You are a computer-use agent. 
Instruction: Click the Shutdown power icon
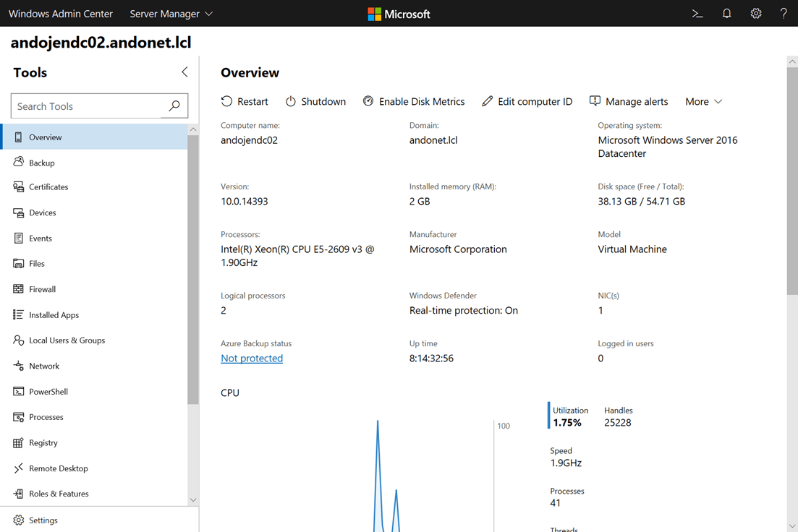pyautogui.click(x=291, y=101)
